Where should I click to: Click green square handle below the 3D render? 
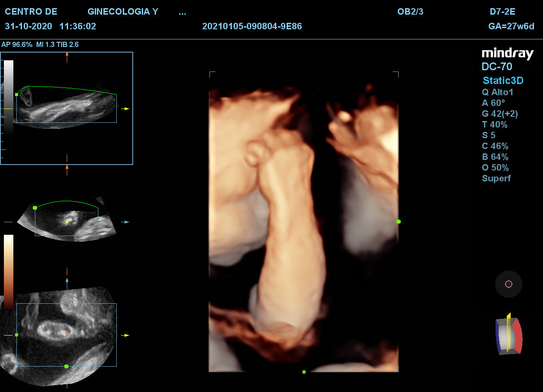304,372
